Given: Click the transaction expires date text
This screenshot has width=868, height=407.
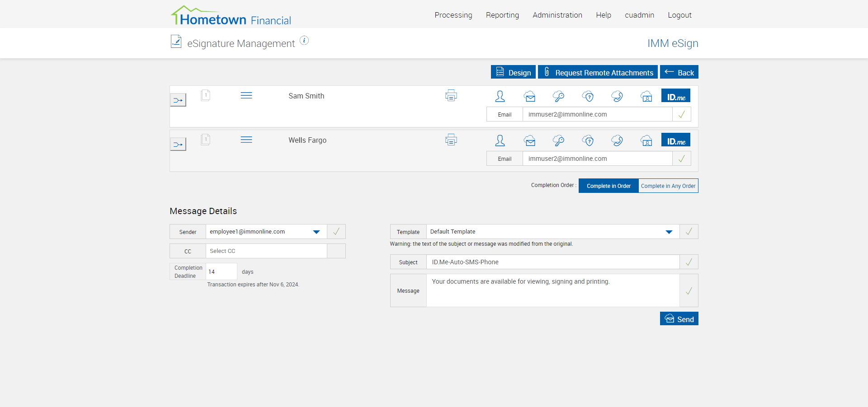Looking at the screenshot, I should tap(253, 285).
